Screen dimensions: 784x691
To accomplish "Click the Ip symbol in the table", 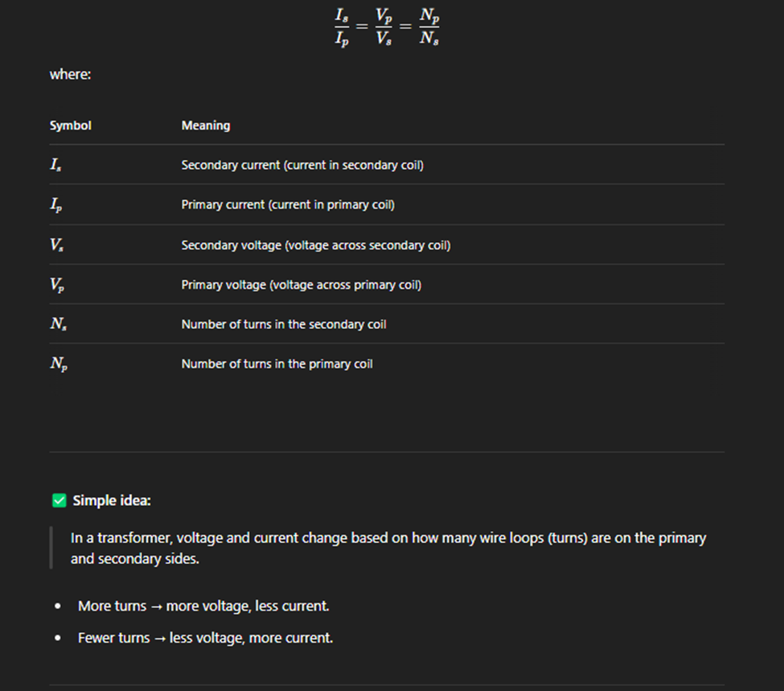I will 56,205.
